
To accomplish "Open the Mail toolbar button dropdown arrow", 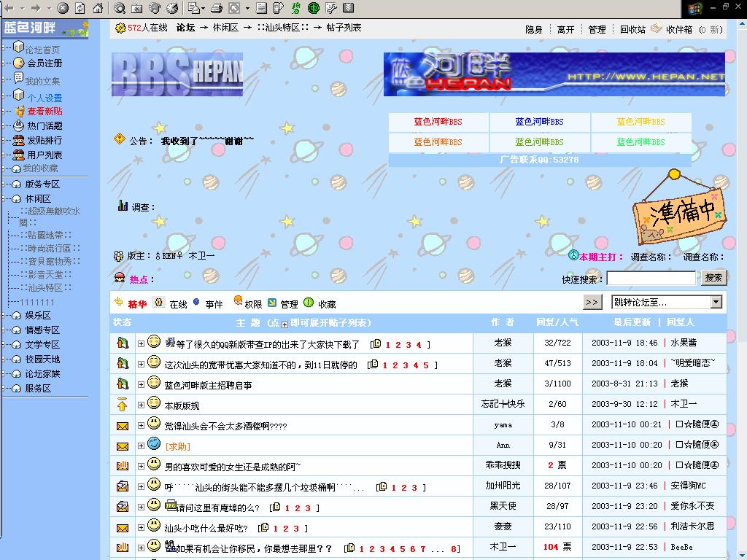I will tap(204, 8).
